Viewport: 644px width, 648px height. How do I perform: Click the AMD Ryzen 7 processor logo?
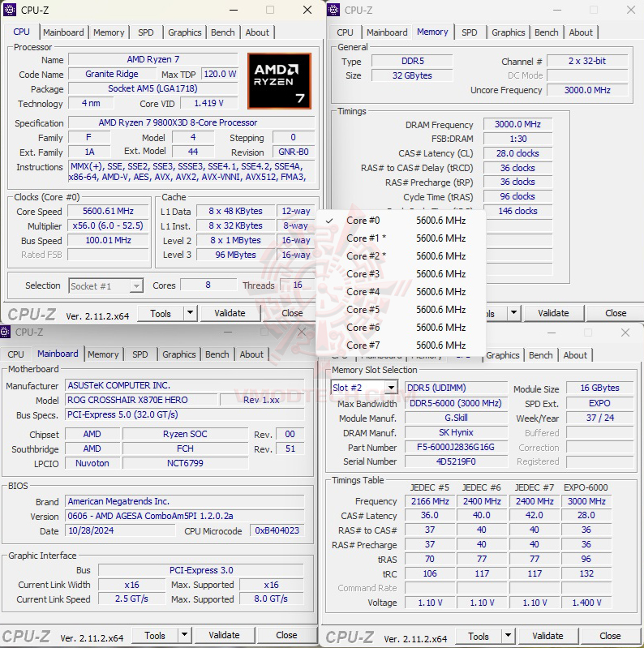click(280, 81)
